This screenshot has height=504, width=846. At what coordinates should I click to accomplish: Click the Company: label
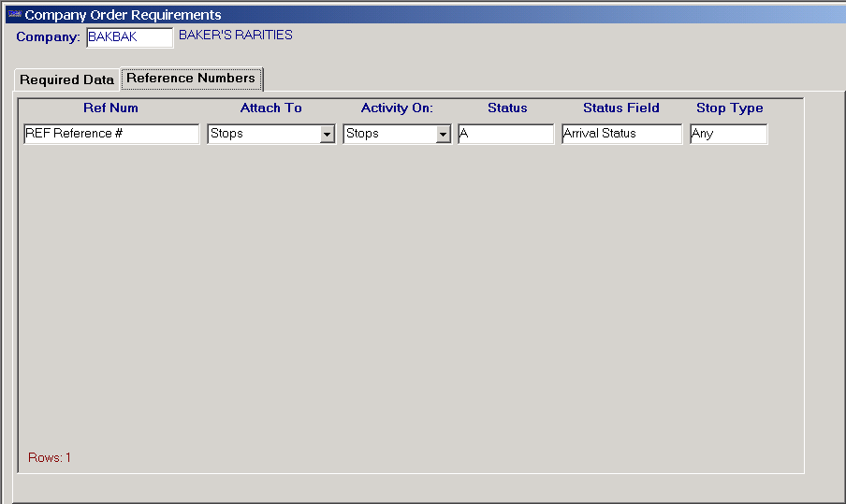(x=48, y=37)
